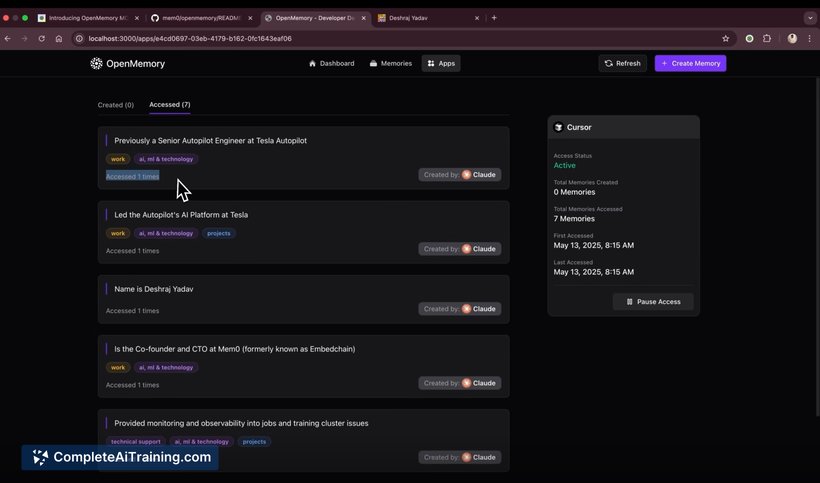
Task: Click 'projects' tag on Led the Autopilot's memory
Action: point(219,233)
